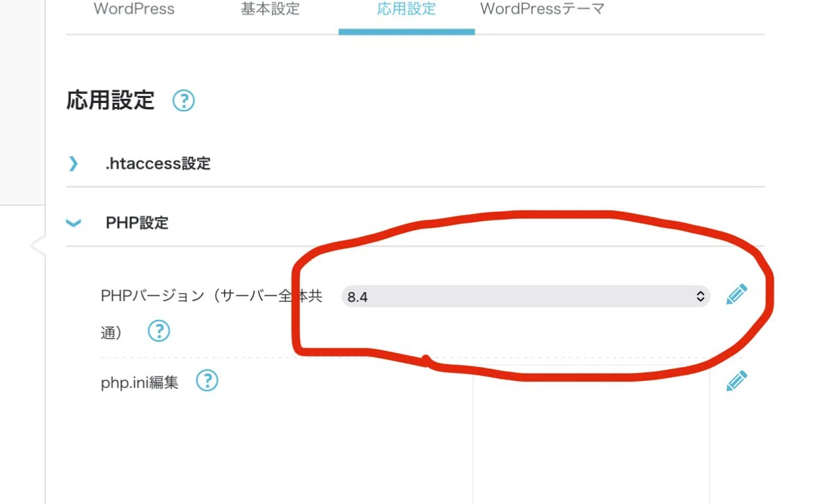Viewport: 814px width, 504px height.
Task: Switch to the 基本設定 tab
Action: coord(270,9)
